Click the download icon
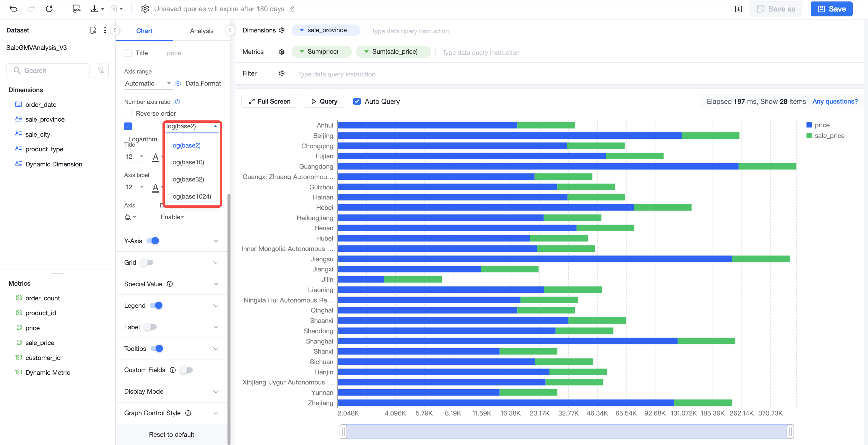Screen dimensions: 868x445 pos(95,9)
